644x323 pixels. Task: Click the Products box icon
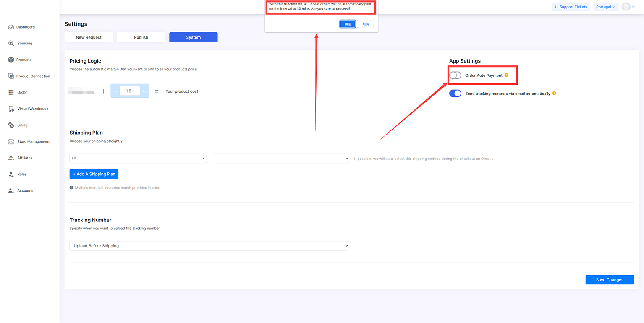tap(11, 60)
